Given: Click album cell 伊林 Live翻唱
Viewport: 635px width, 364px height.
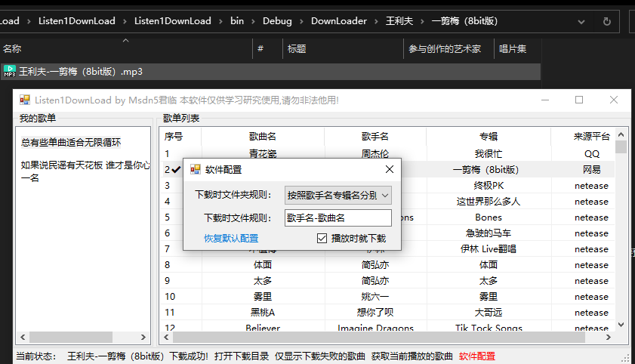Looking at the screenshot, I should pos(489,249).
